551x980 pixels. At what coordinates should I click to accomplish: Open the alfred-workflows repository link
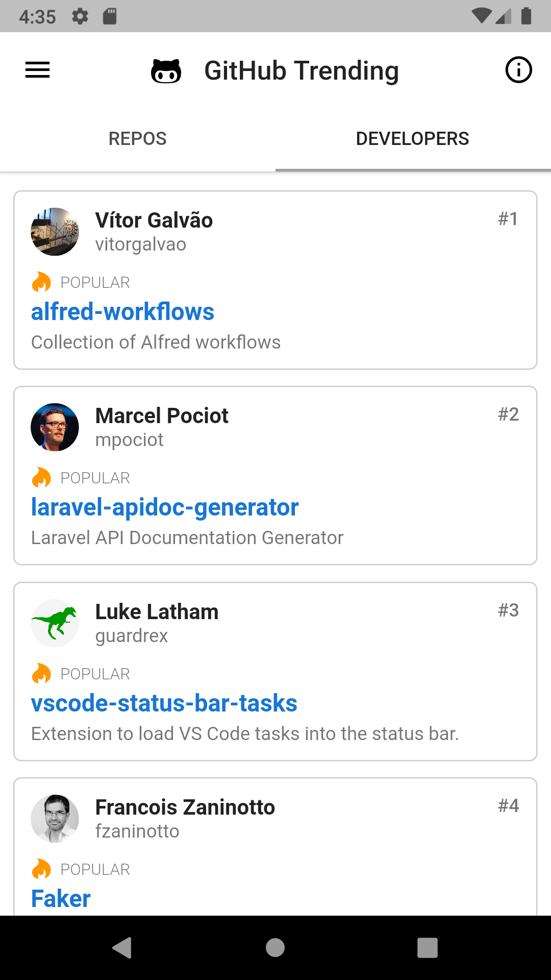pos(122,311)
